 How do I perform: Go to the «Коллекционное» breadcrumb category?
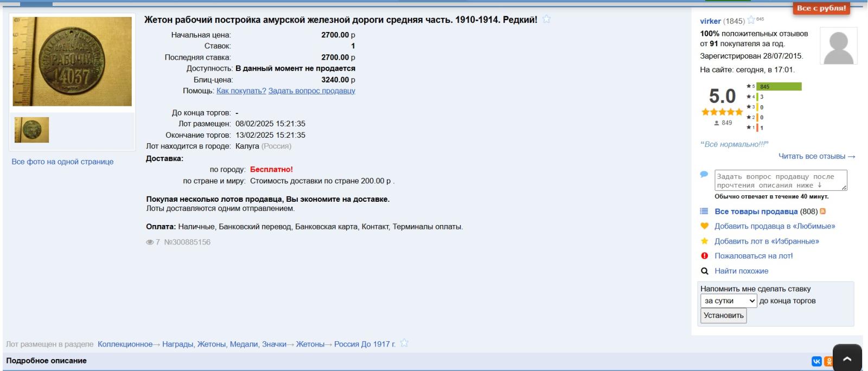(x=125, y=344)
